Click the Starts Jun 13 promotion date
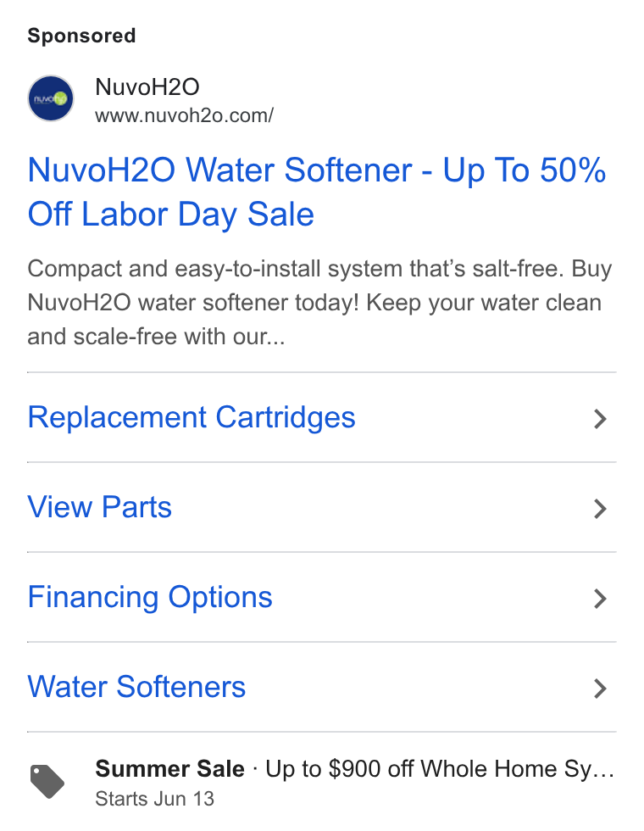Screen dimensions: 644x831 154,799
